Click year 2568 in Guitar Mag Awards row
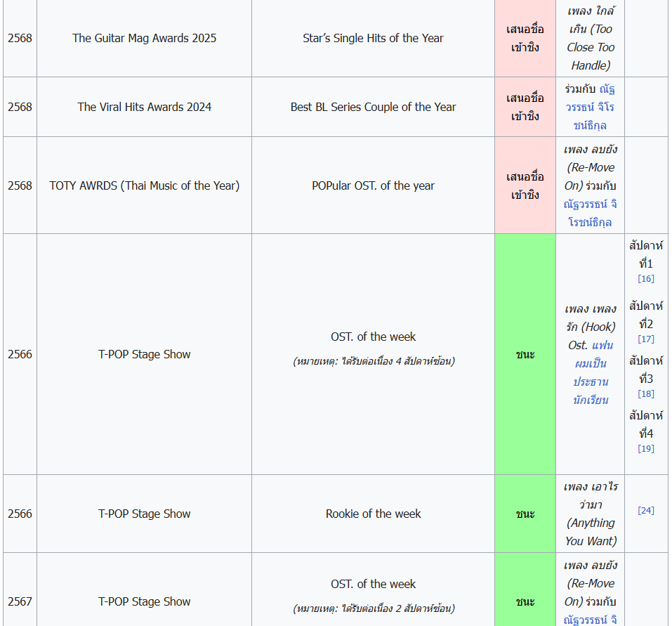Viewport: 672px width, 626px height. click(x=20, y=38)
